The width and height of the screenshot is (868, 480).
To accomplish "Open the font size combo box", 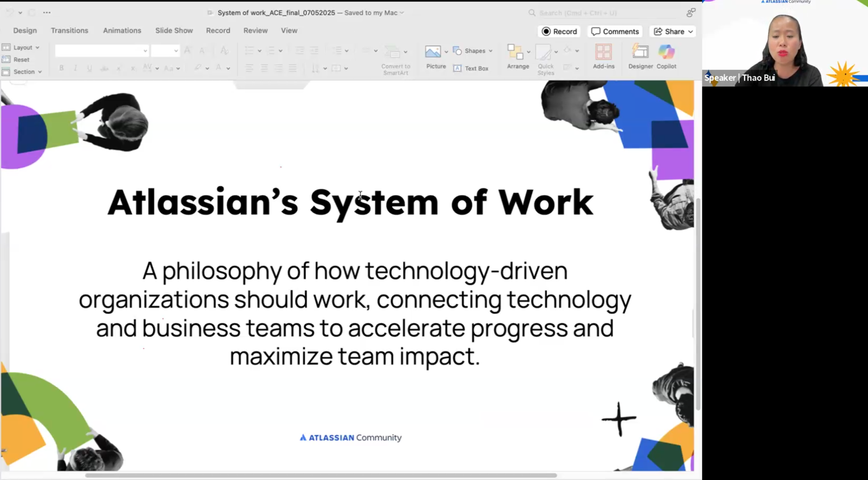I will (x=165, y=51).
